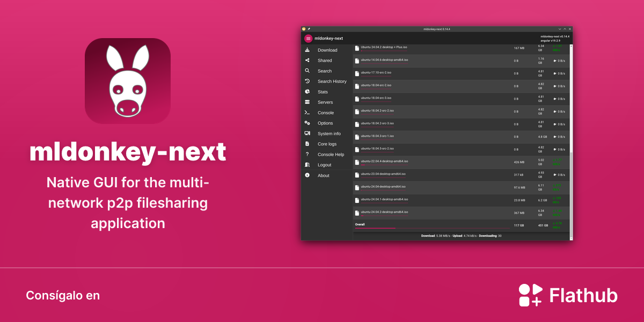Click file icon of ubuntu-23.04-desktop-amd64.iso
644x322 pixels.
coord(357,174)
